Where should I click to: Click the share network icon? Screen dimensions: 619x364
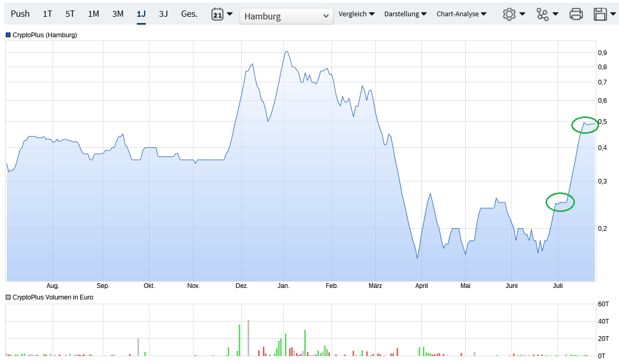click(x=542, y=14)
